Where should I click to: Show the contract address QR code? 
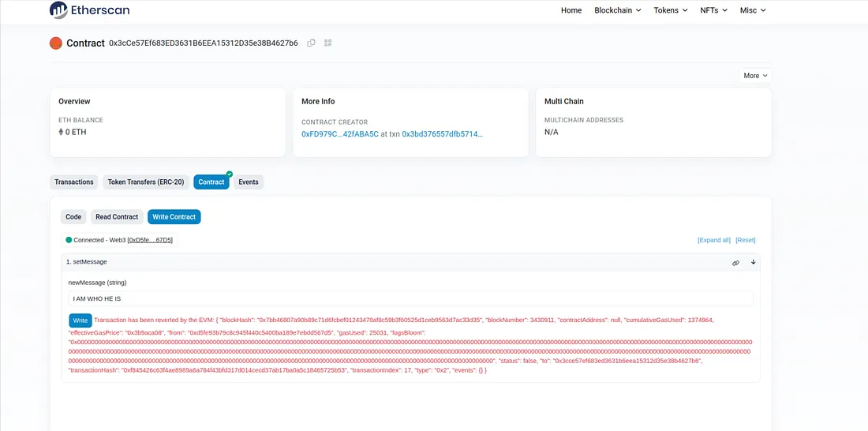point(328,43)
